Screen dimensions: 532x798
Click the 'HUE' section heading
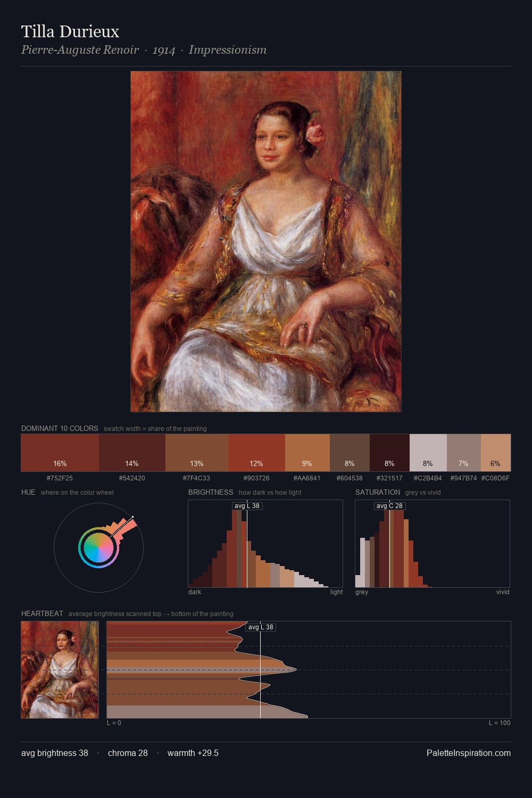tap(28, 492)
